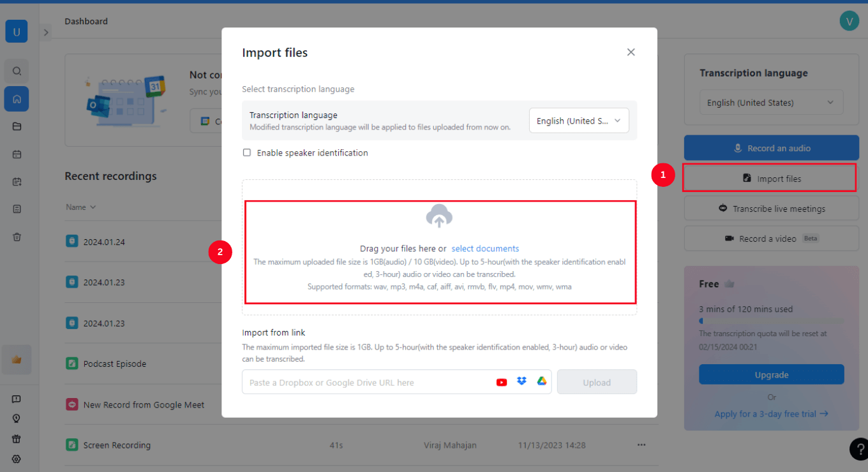Open the Screen Recording entry
The image size is (868, 472).
click(117, 445)
